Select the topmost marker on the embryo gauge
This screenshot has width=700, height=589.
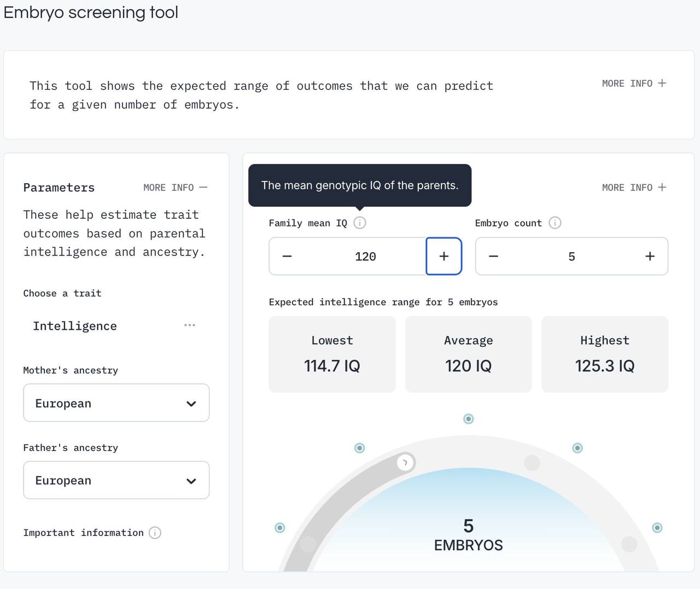tap(468, 418)
